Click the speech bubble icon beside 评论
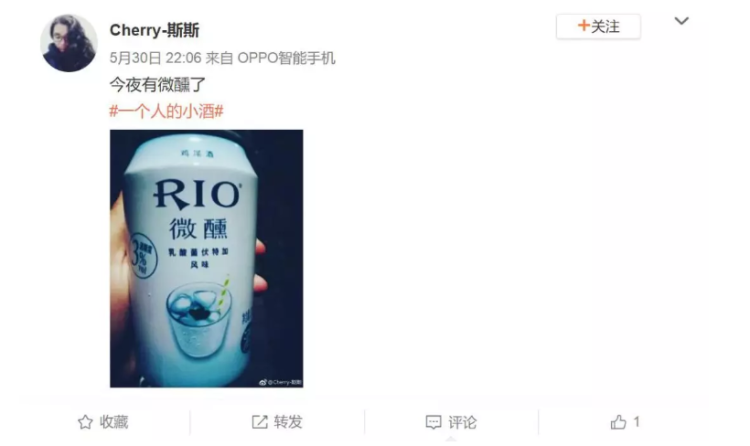Image resolution: width=750 pixels, height=446 pixels. [433, 422]
